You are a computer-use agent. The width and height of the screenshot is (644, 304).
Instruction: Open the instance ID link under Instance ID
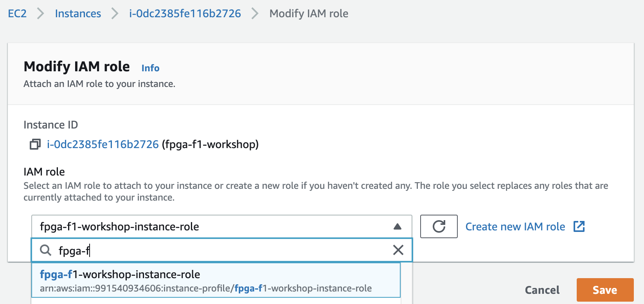(103, 145)
